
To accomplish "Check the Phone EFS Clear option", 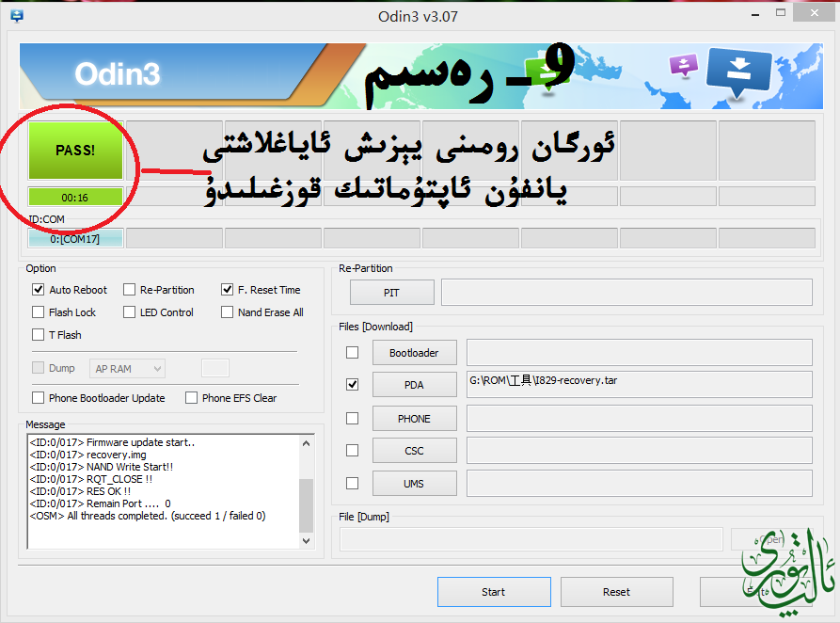I will tap(191, 398).
